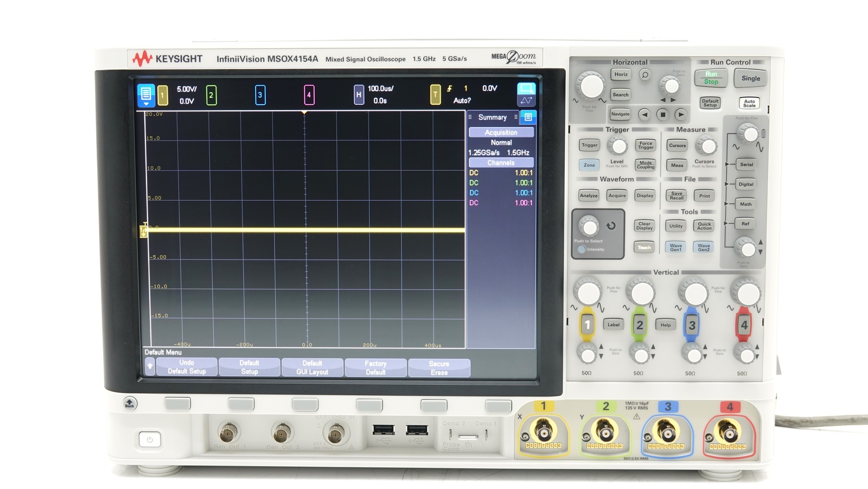
Task: Push the navigate backward arrow button
Action: (644, 115)
